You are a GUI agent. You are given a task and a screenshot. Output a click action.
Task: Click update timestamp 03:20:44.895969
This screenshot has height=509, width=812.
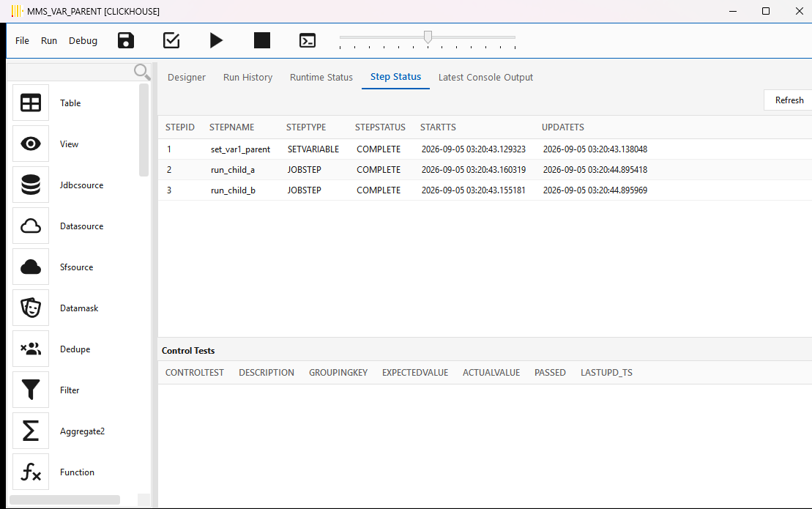click(595, 190)
